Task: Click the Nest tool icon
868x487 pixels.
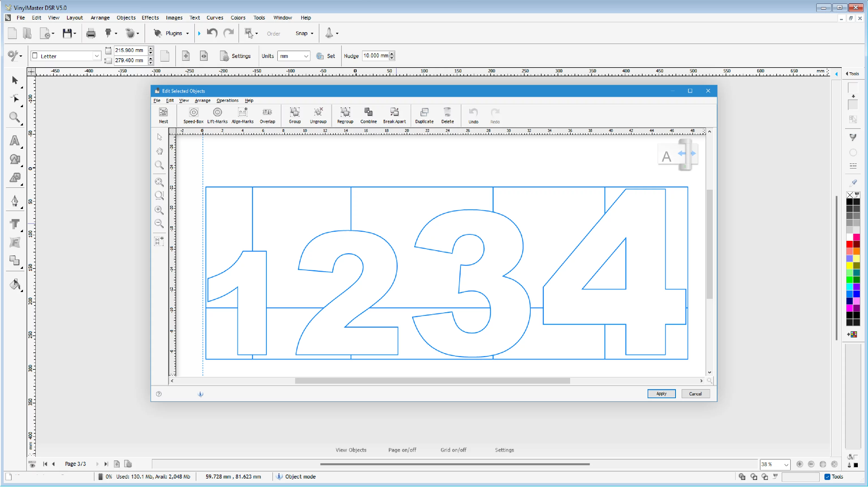Action: [164, 115]
